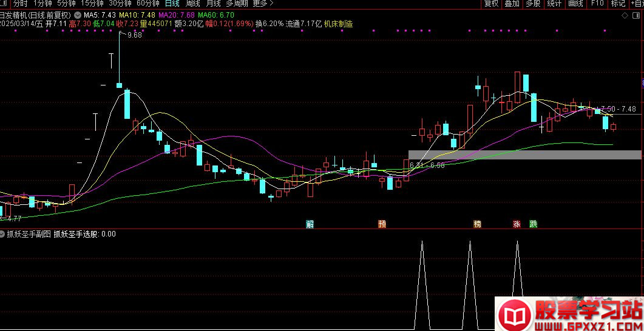Click the 多股 multi-stock button
Image resolution: width=644 pixels, height=331 pixels.
533,4
